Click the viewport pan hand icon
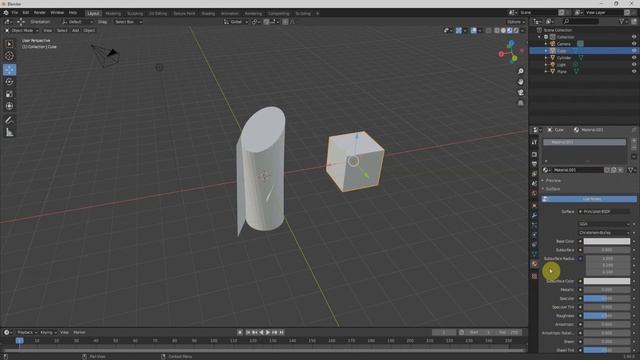The image size is (640, 360). tap(520, 82)
